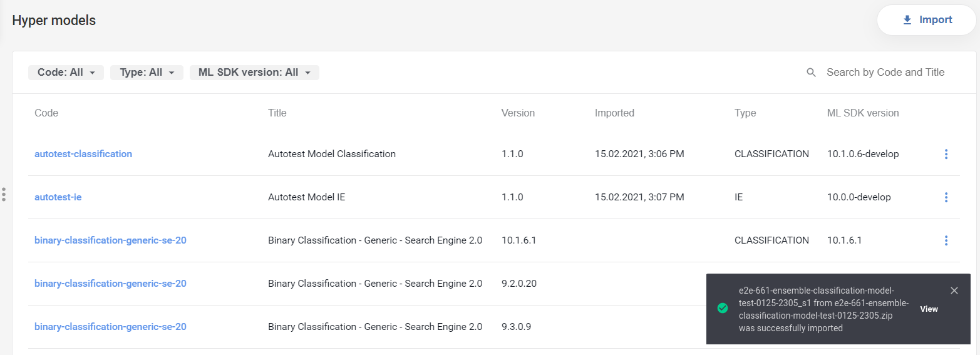Click the 9.3.0.9 version cell

click(x=517, y=327)
